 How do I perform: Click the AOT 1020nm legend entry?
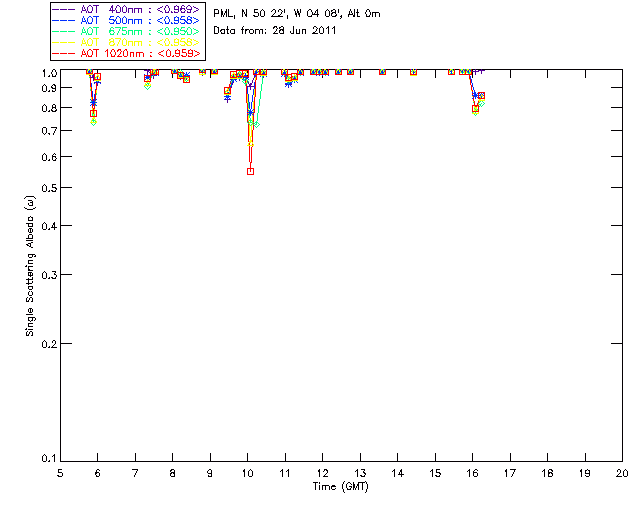click(127, 53)
